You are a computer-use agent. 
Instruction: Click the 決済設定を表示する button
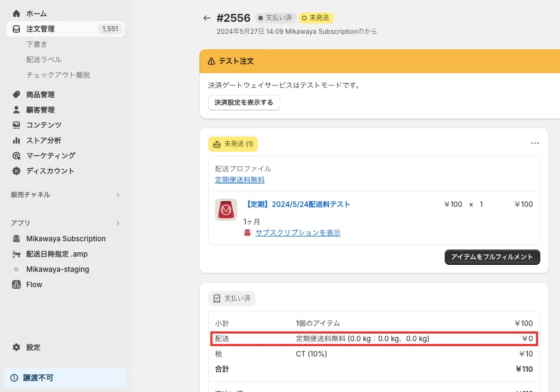point(244,103)
